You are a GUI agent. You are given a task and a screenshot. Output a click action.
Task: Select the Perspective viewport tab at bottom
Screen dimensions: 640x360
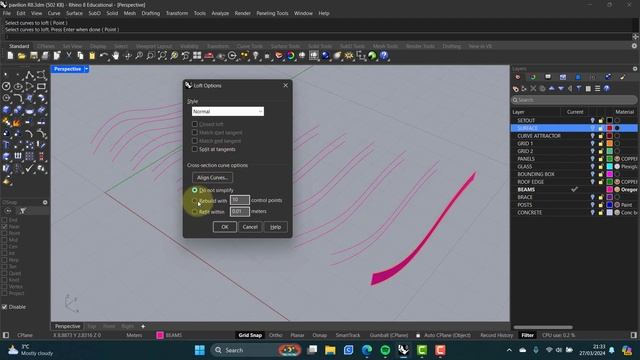click(x=67, y=327)
